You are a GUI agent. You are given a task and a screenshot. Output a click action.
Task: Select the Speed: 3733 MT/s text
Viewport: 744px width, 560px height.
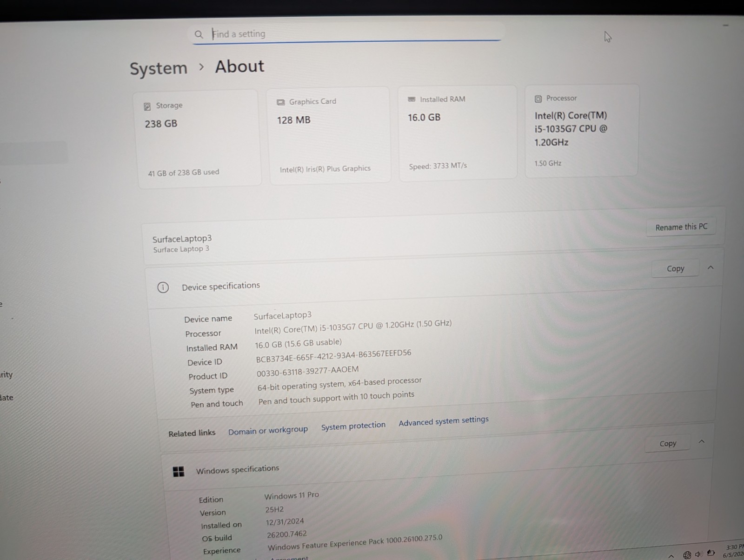(438, 166)
